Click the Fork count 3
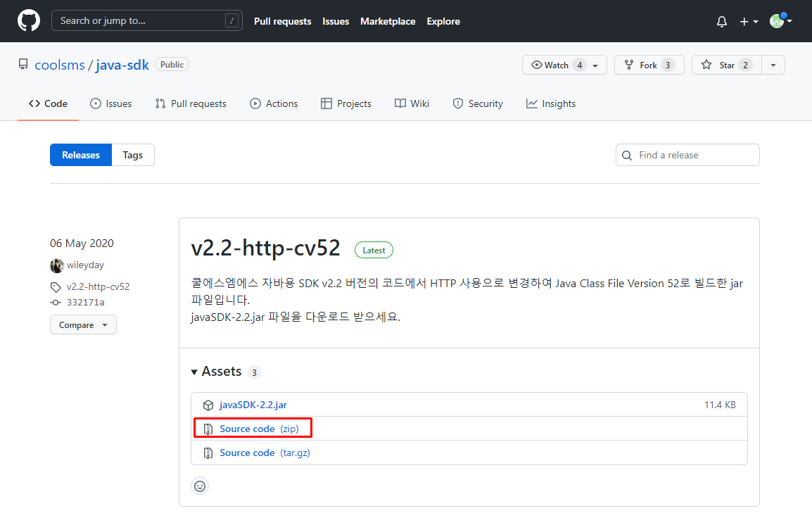The width and height of the screenshot is (812, 518). (x=668, y=65)
